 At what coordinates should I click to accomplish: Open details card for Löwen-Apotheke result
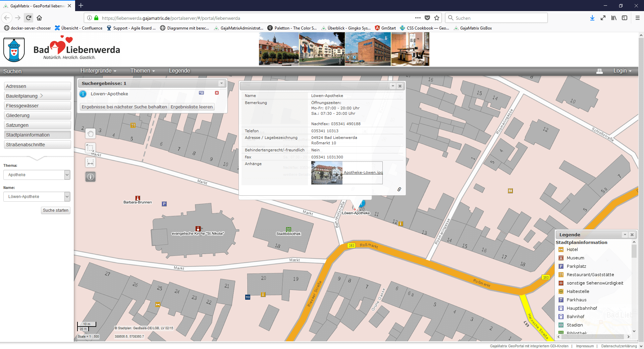point(201,93)
